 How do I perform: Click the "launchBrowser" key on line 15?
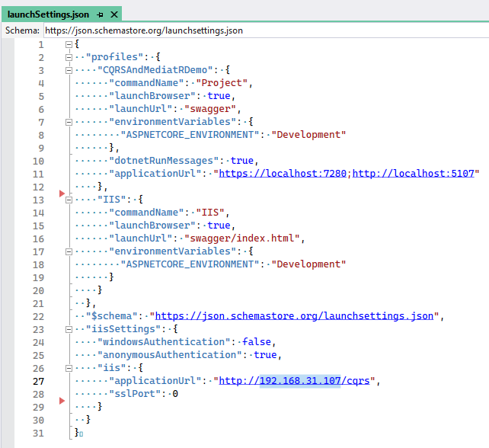[x=152, y=226]
